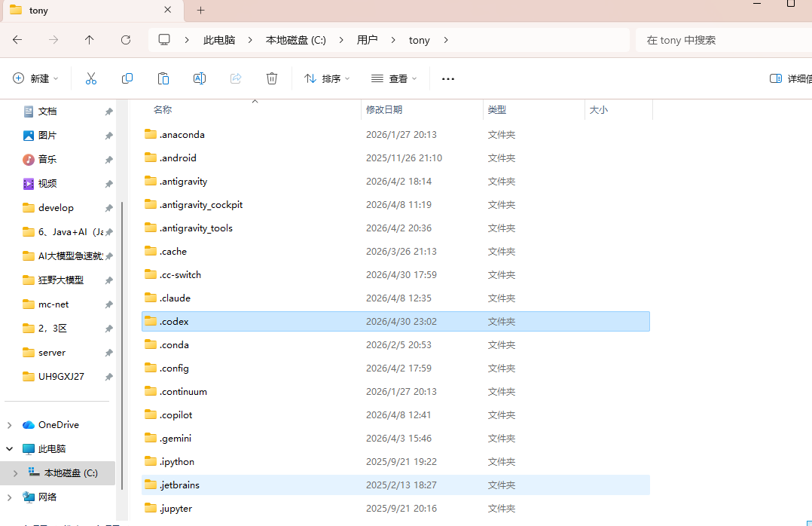Select the .jupyter folder
Image resolution: width=812 pixels, height=526 pixels.
[176, 509]
